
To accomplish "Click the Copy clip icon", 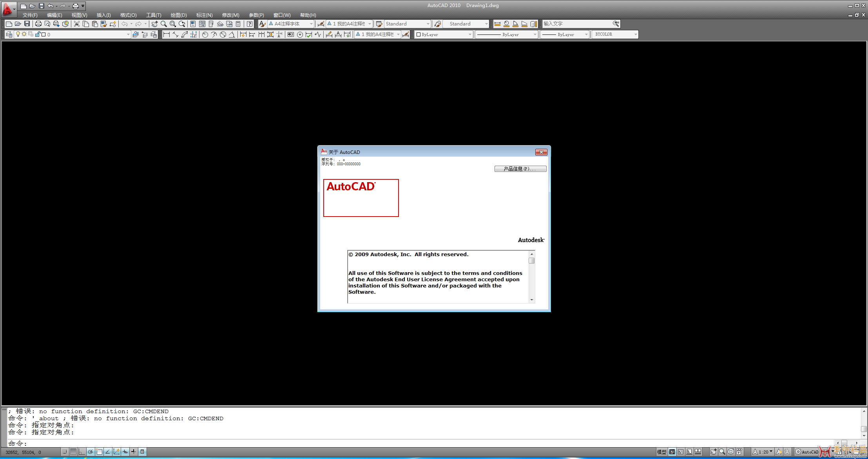I will [x=86, y=24].
